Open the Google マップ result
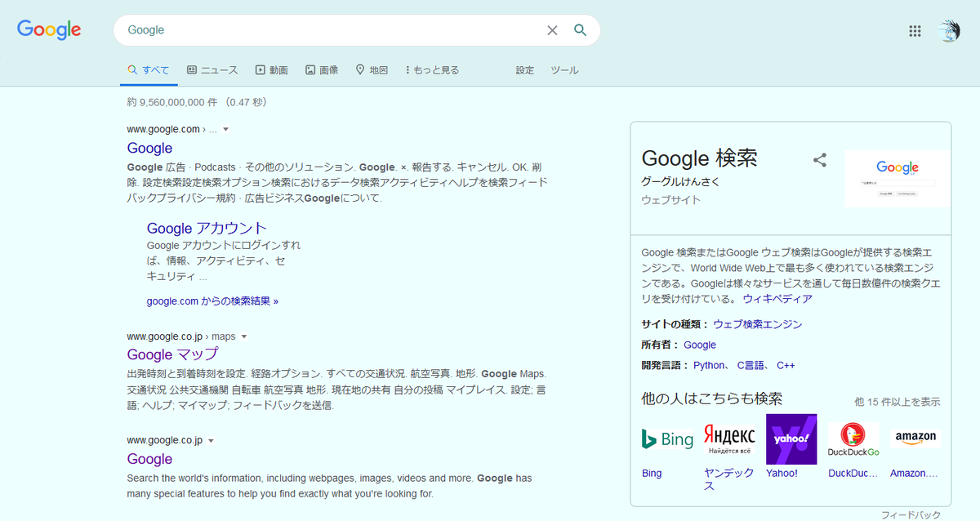This screenshot has height=521, width=980. (172, 354)
